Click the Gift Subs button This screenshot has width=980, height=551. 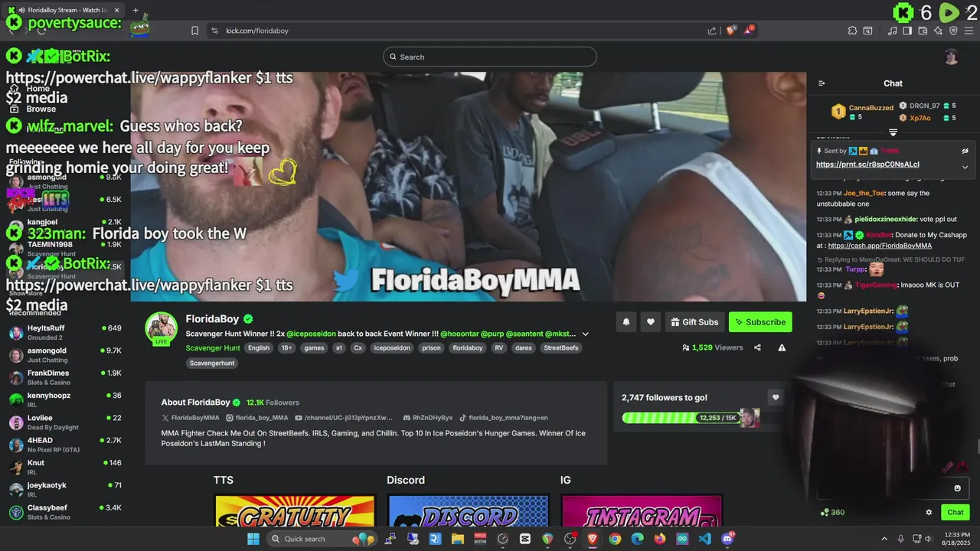694,322
